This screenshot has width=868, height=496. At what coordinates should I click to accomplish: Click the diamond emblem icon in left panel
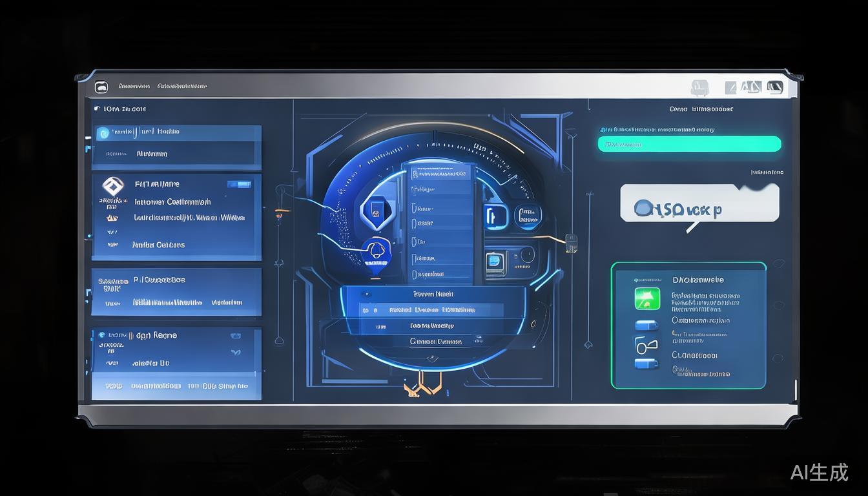(x=112, y=187)
